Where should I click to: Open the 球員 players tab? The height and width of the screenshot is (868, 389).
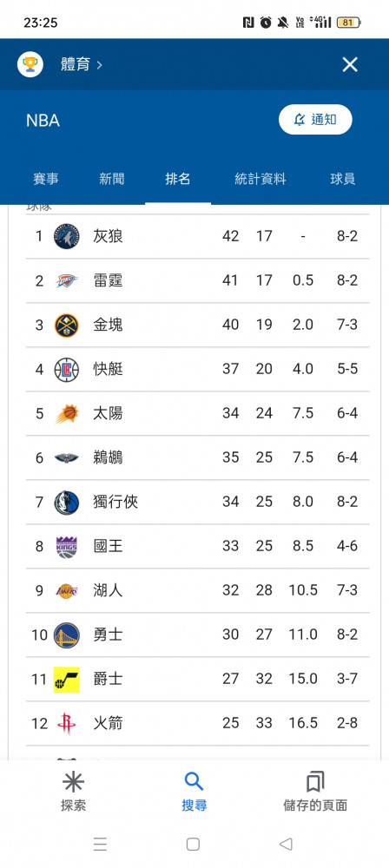click(x=342, y=179)
